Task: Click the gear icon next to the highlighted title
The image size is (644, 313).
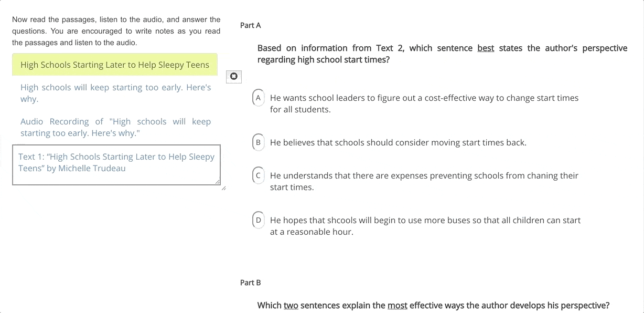Action: [233, 77]
